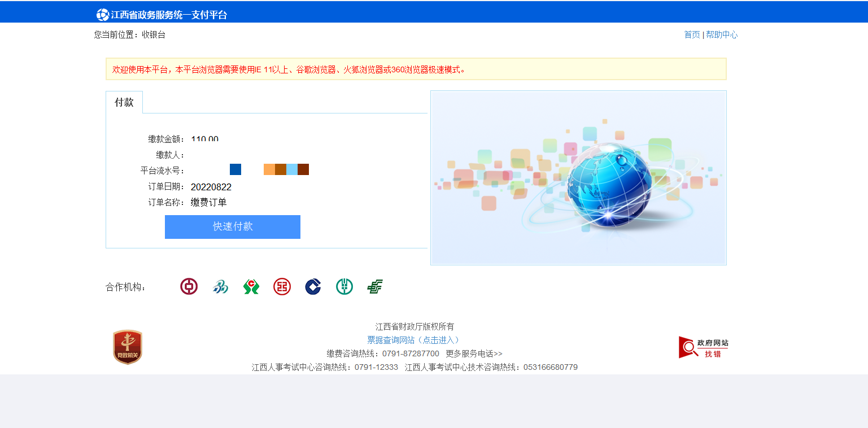Click the dark blue square in 平台流水号 row
The height and width of the screenshot is (428, 868).
coord(235,169)
